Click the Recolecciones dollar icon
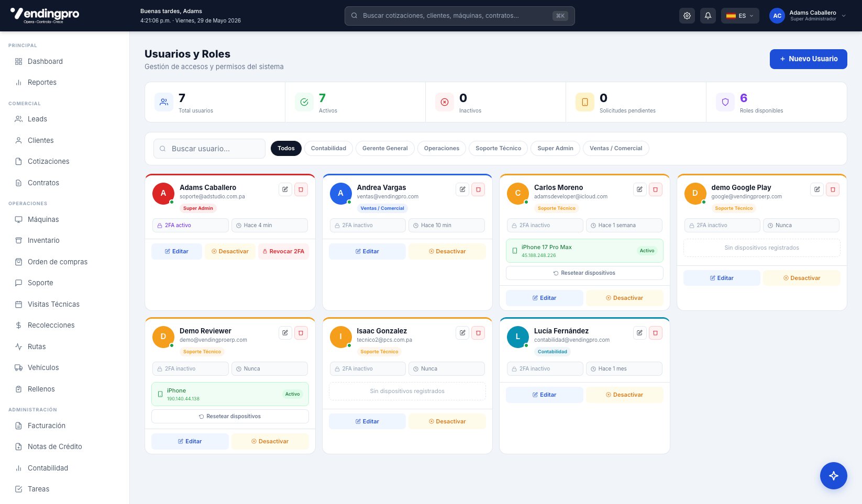 coord(18,325)
